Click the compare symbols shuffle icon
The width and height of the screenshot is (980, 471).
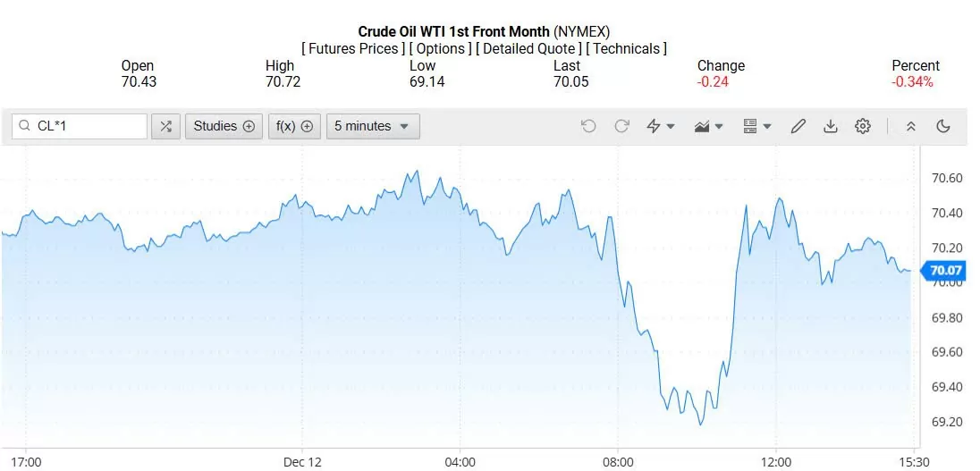pyautogui.click(x=165, y=126)
